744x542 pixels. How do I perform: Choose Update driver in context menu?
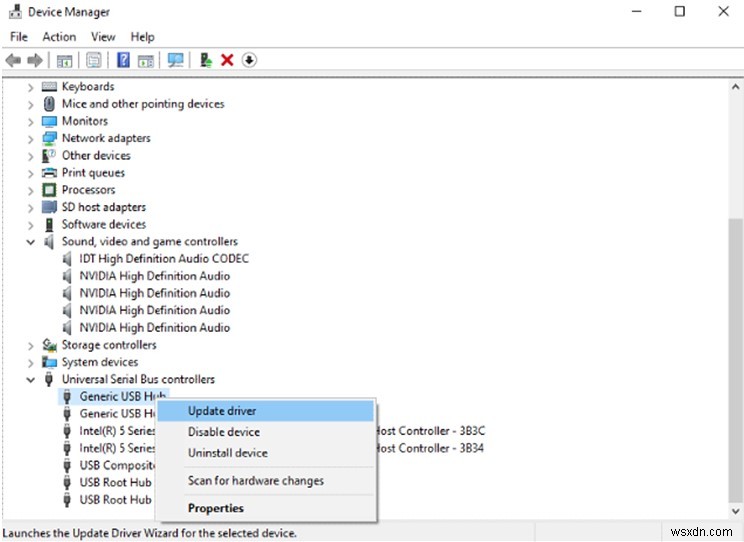point(266,411)
